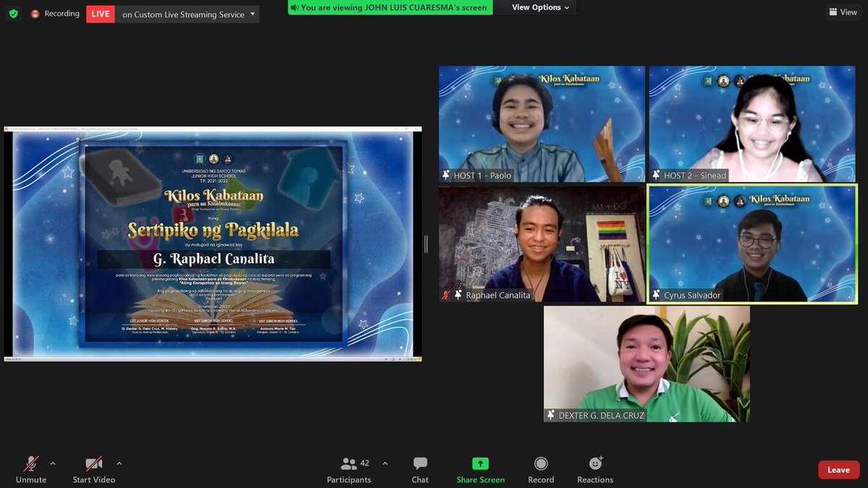Image resolution: width=868 pixels, height=488 pixels.
Task: Click the pin icon beside DEXTER G. DELA CRUZ
Action: 551,415
